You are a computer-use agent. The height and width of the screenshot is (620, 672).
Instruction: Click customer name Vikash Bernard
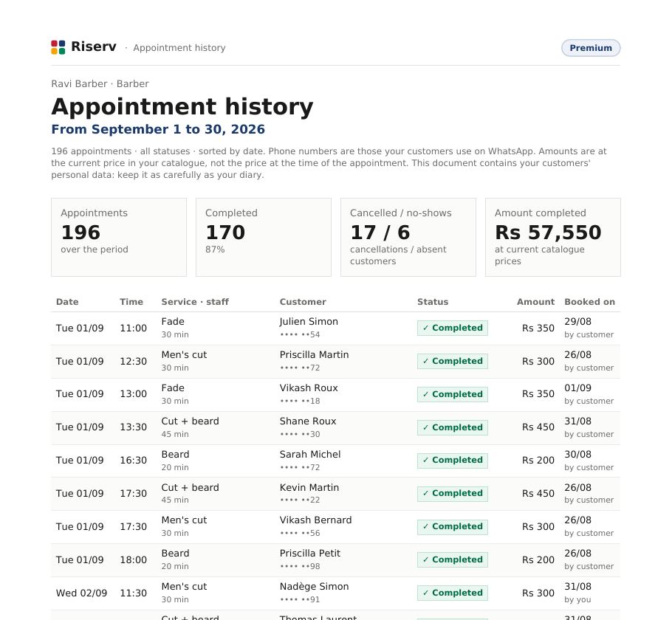pos(315,520)
